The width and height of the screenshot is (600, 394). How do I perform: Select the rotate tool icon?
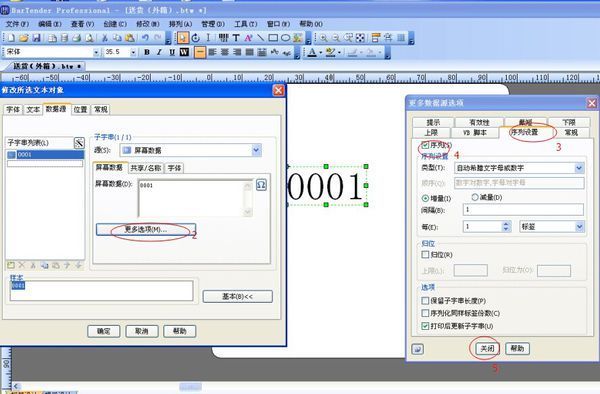click(196, 38)
